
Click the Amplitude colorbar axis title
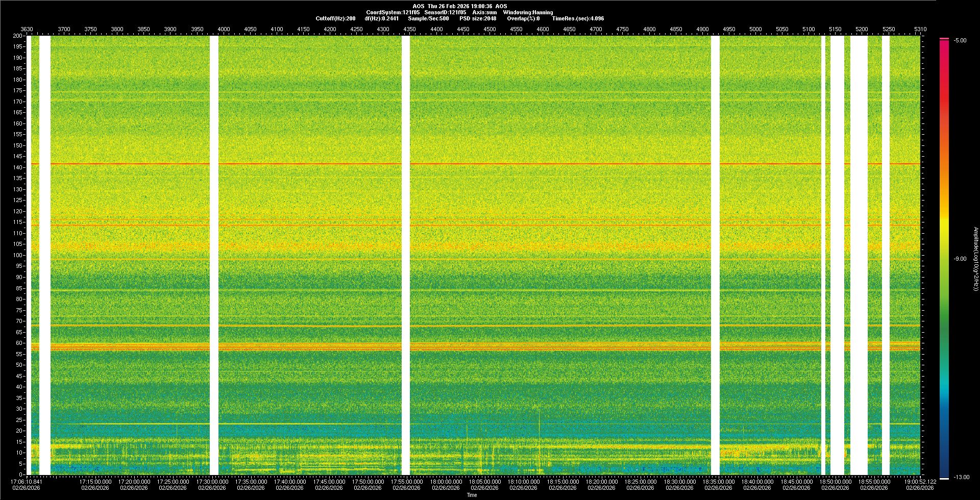(975, 259)
